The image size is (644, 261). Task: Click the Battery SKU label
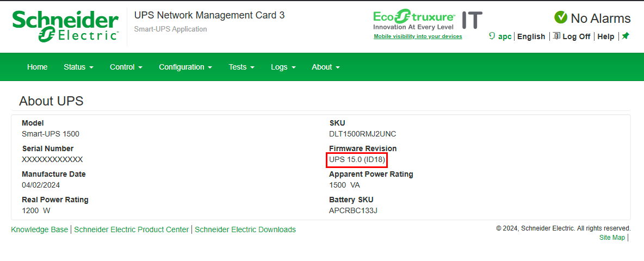click(351, 200)
